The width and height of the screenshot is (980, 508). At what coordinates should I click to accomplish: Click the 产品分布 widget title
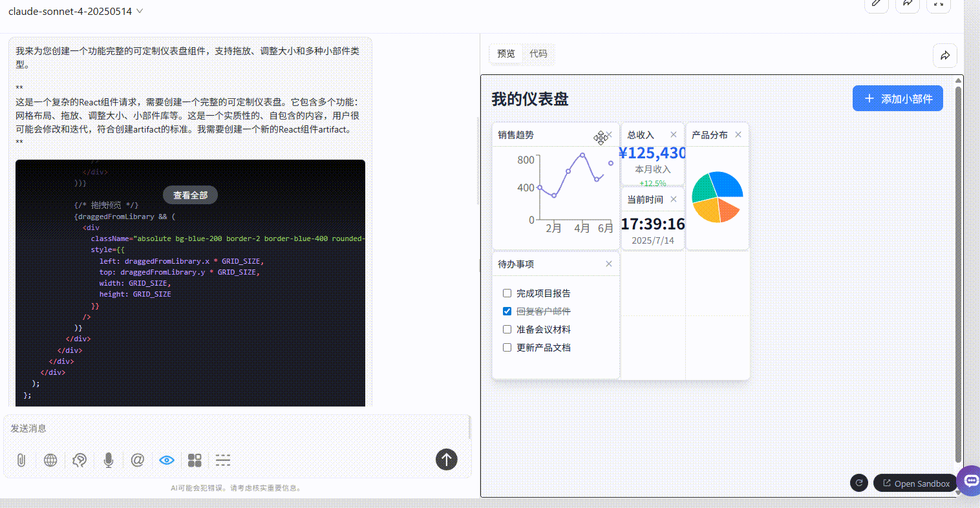pyautogui.click(x=710, y=134)
